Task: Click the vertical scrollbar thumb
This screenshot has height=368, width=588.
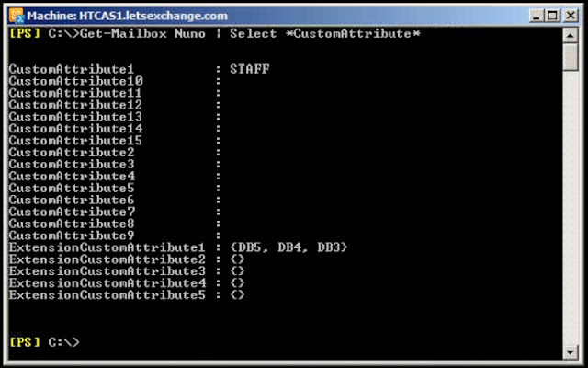Action: tap(570, 55)
